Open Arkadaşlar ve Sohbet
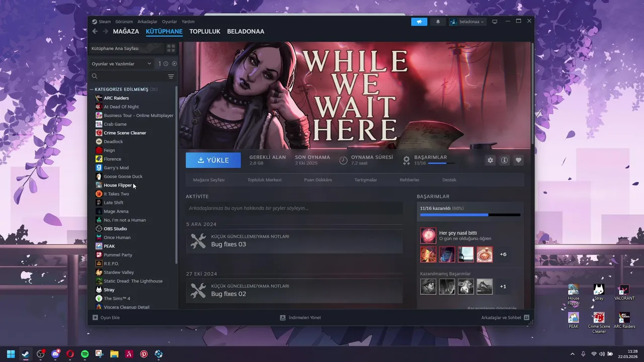 [505, 318]
